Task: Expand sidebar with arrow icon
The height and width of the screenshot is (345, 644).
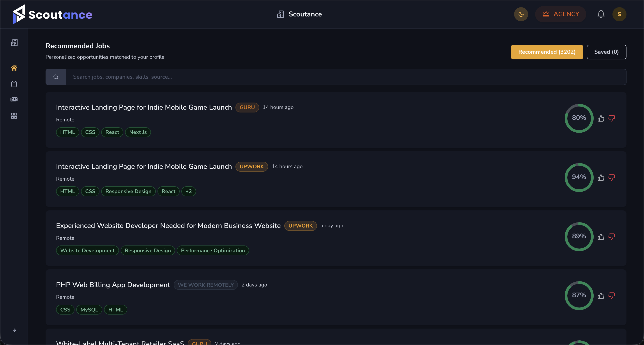Action: click(x=14, y=330)
